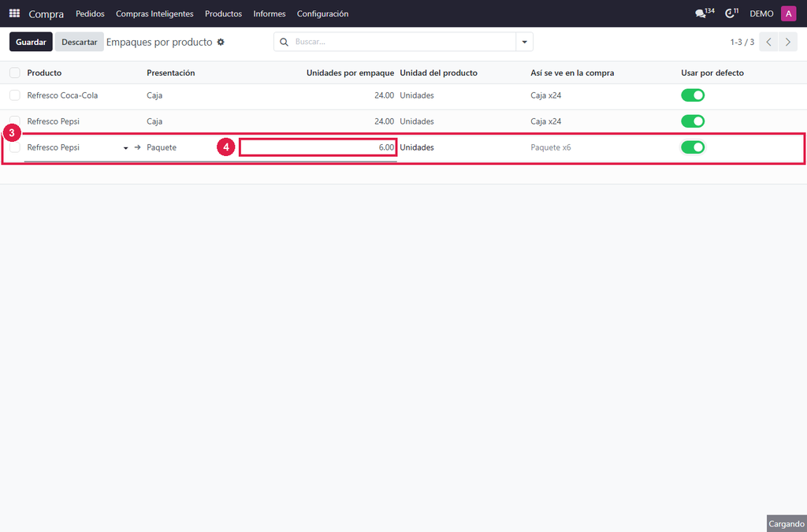Click the Cargando loading indicator

pos(787,524)
